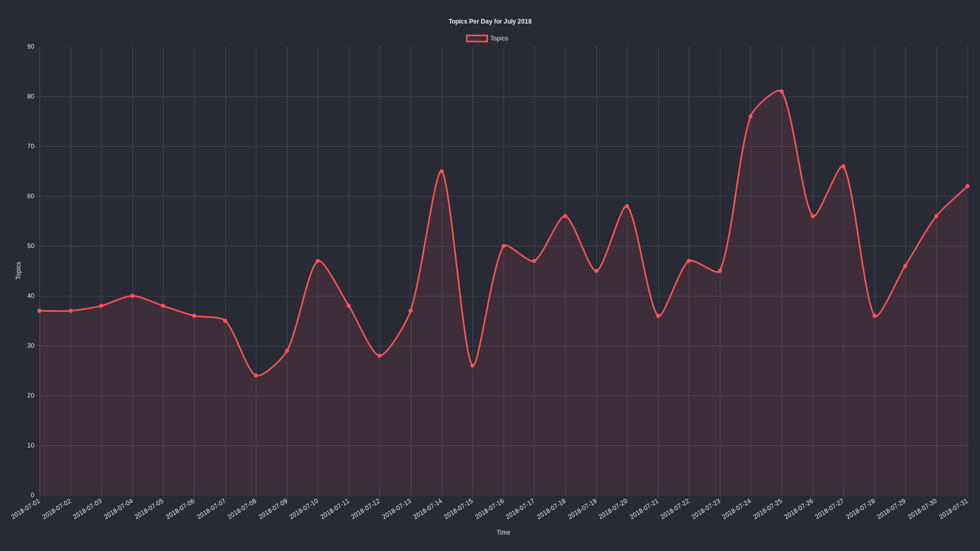Viewport: 980px width, 551px height.
Task: Select the final data point for 2018-07-31
Action: coord(967,186)
